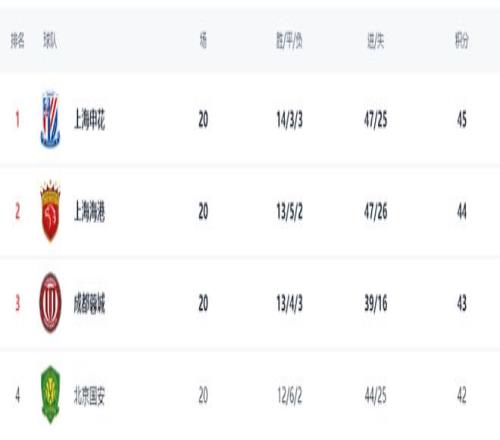Open the 上海申花 team name link
500x440 pixels.
pyautogui.click(x=89, y=120)
